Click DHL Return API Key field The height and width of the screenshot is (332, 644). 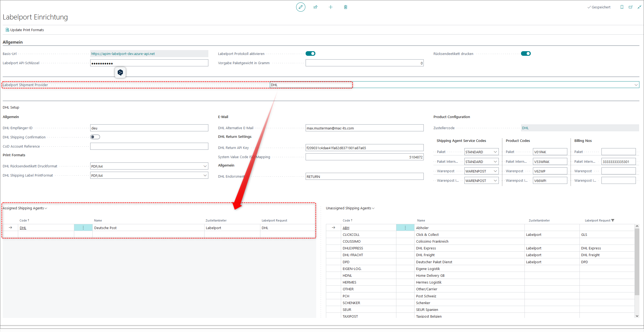tap(364, 148)
